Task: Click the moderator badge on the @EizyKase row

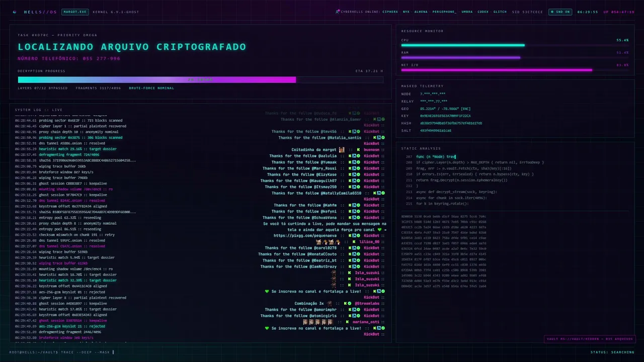Action: (354, 174)
